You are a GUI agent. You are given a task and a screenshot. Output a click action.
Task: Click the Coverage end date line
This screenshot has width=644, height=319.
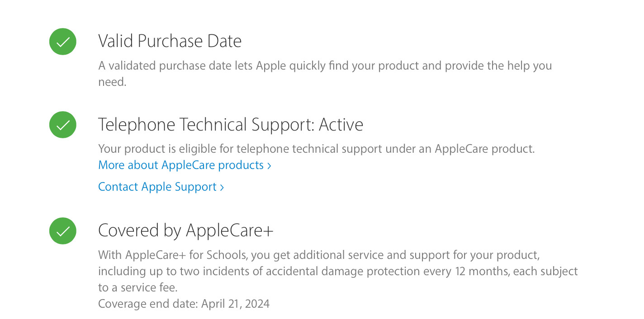184,303
